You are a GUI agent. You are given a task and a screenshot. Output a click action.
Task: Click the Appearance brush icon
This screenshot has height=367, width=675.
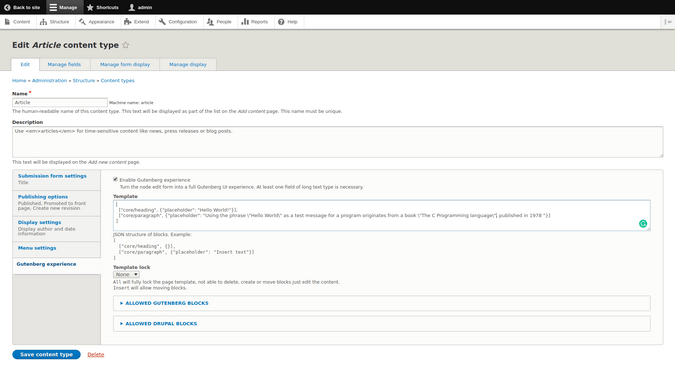click(82, 22)
